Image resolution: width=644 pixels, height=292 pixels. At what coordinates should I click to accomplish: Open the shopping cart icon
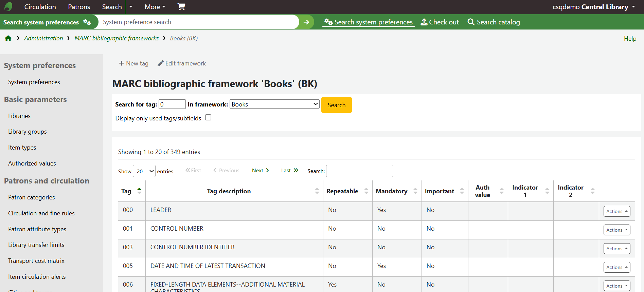181,7
